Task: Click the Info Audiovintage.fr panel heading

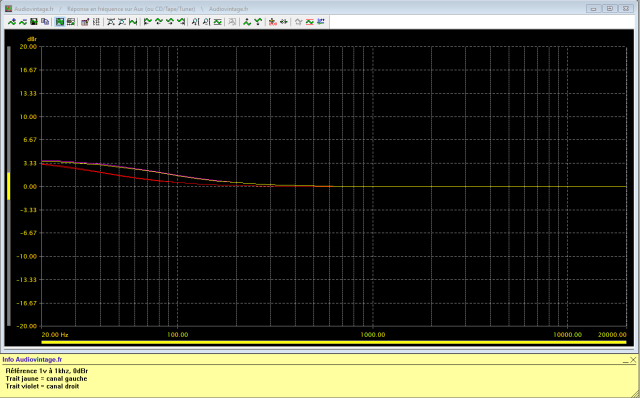Action: point(32,360)
